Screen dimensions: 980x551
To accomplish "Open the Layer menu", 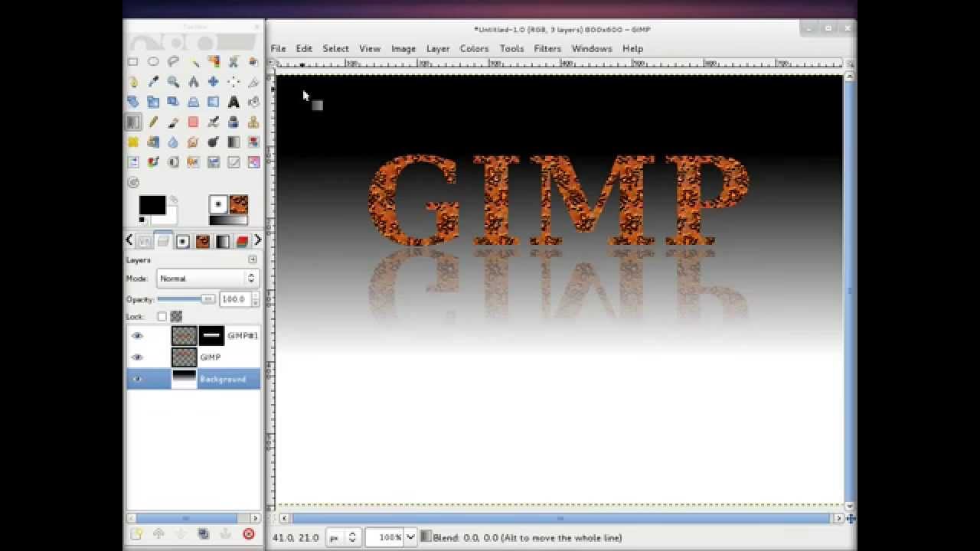I will [x=438, y=48].
